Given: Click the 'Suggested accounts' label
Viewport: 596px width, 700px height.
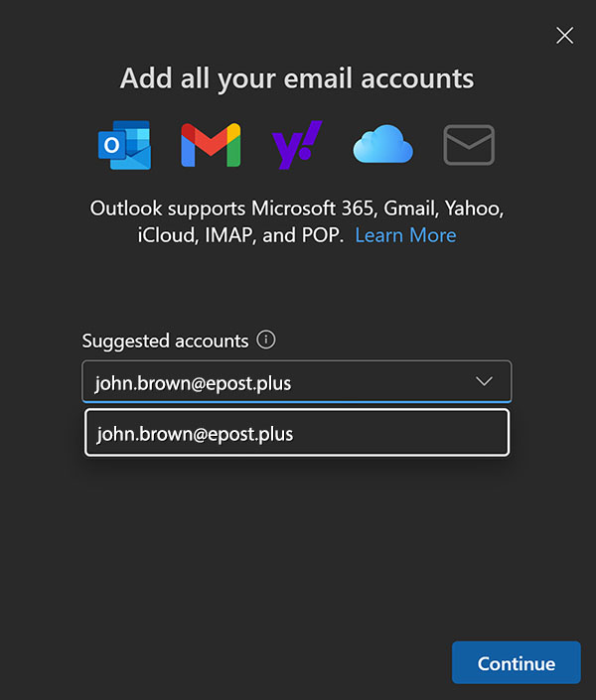Looking at the screenshot, I should (x=165, y=342).
